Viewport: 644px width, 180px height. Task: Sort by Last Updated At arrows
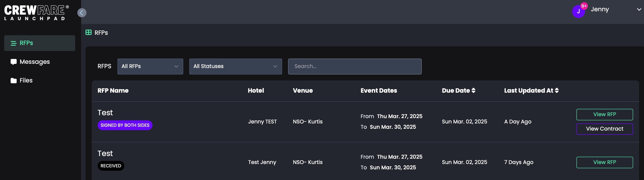tap(557, 90)
